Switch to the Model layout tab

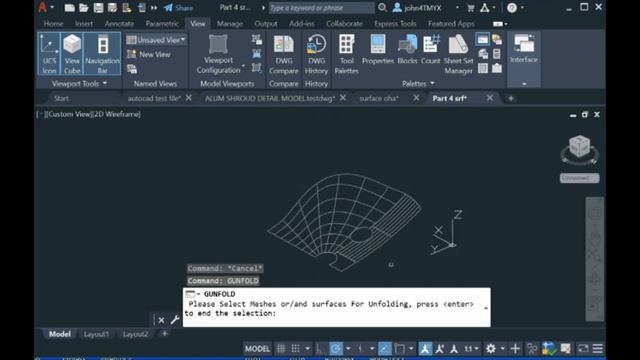point(60,334)
